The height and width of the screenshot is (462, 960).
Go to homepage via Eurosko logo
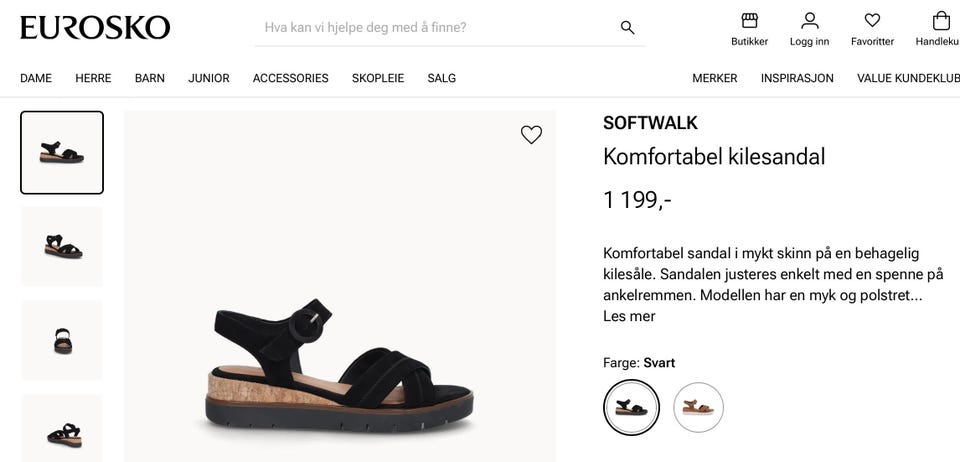tap(95, 27)
